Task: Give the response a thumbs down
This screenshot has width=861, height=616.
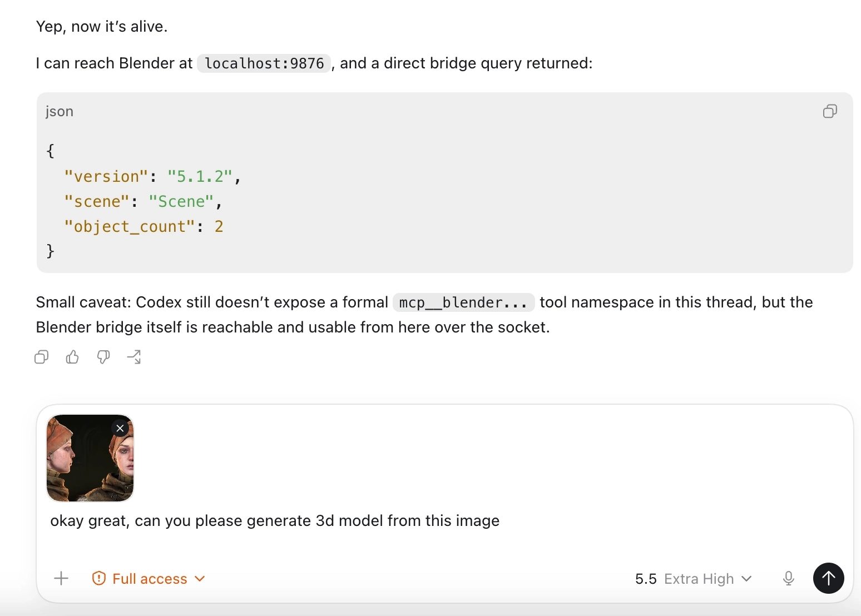Action: click(103, 357)
